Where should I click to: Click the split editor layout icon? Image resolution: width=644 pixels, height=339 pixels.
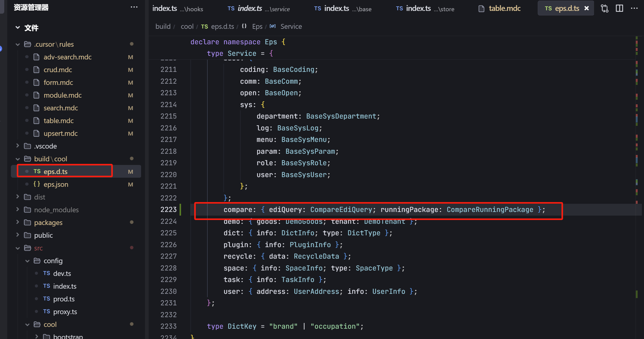pyautogui.click(x=619, y=8)
